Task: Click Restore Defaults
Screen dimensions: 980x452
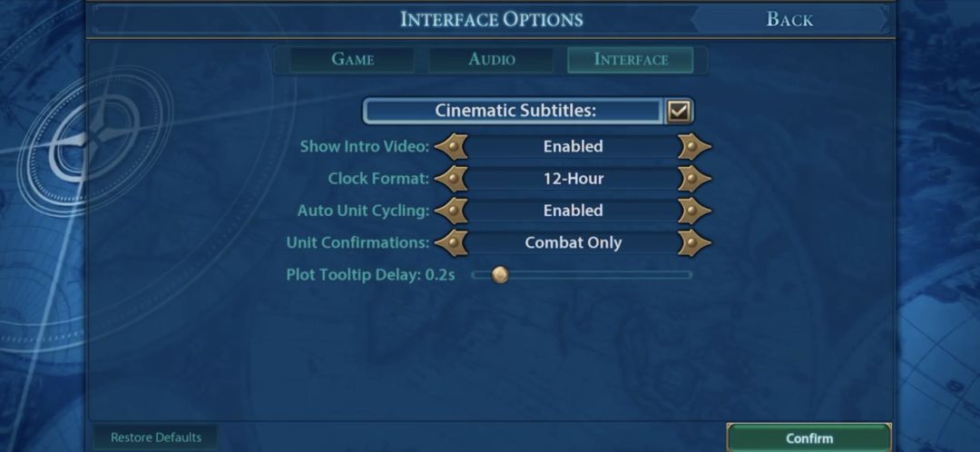Action: point(155,437)
